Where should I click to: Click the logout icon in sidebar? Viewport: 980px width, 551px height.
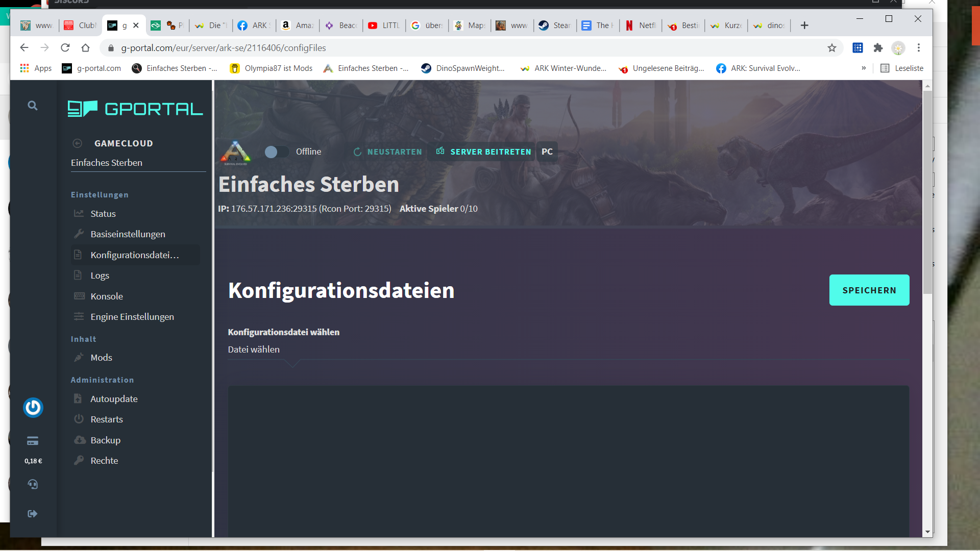[x=33, y=514]
